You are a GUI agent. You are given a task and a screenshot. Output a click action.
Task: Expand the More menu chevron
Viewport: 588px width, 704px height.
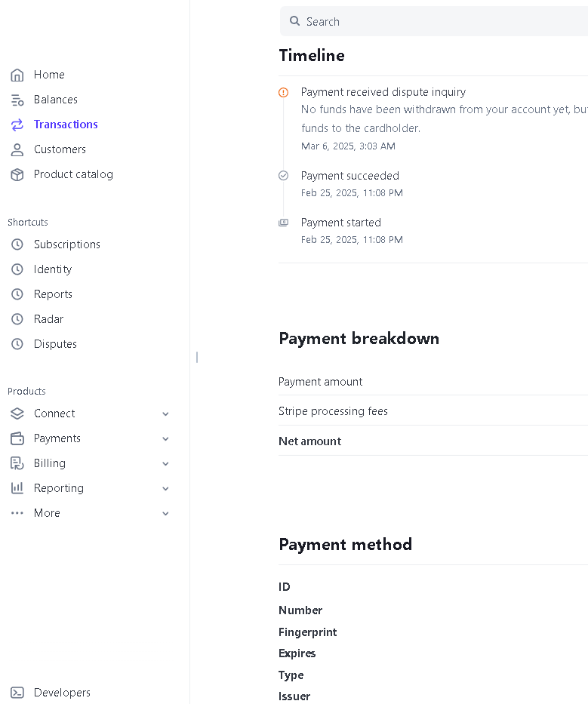point(165,513)
